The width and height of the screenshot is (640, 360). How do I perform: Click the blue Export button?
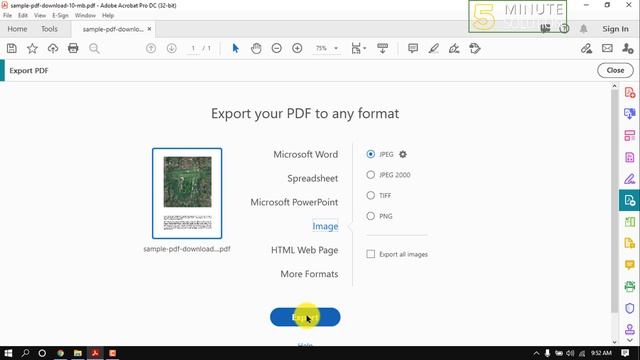(x=305, y=317)
